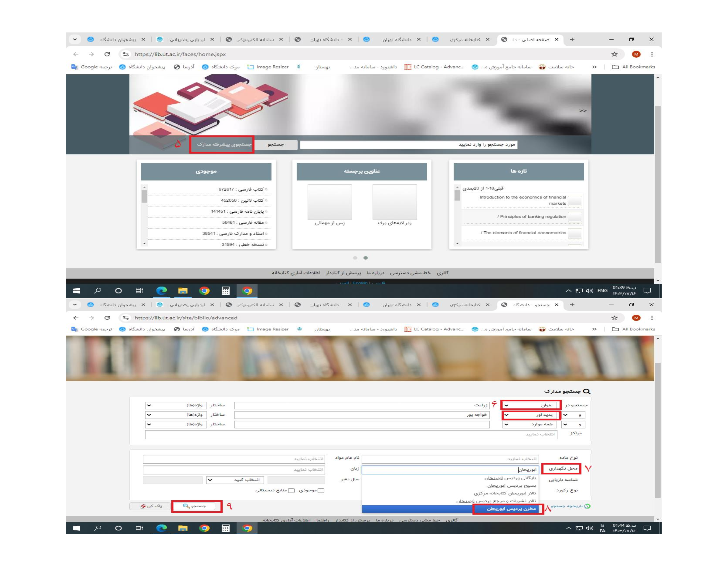The width and height of the screenshot is (728, 563).
Task: Expand the tab list chevron in home.jspx window
Action: (75, 39)
